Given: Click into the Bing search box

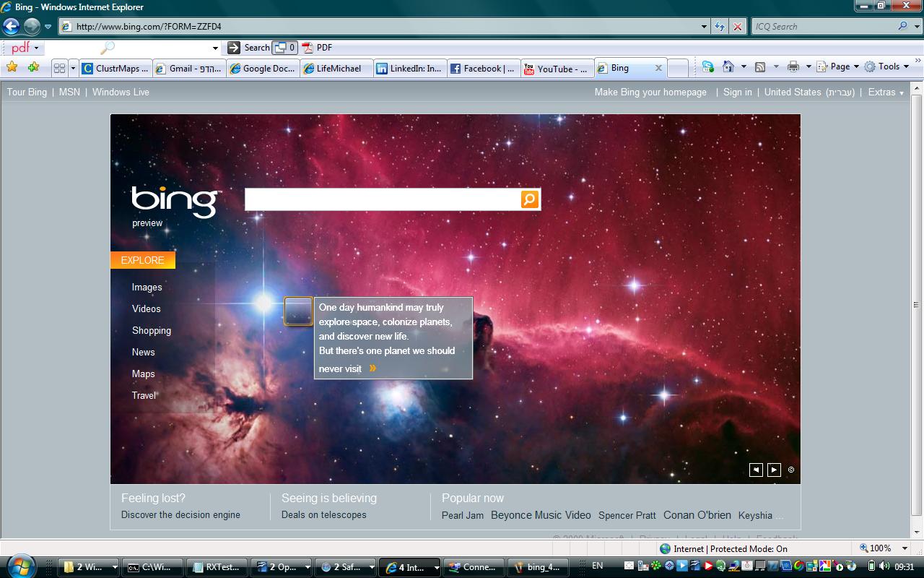Looking at the screenshot, I should click(x=383, y=199).
